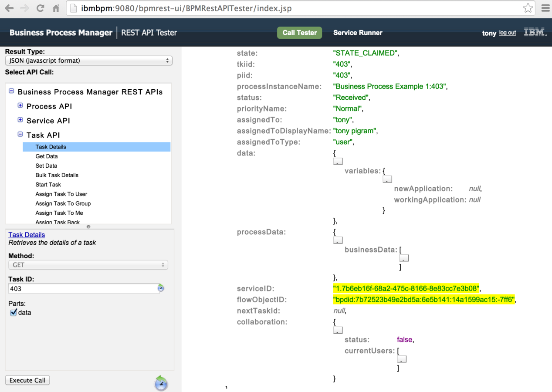Click the Execute Call button

(x=27, y=380)
